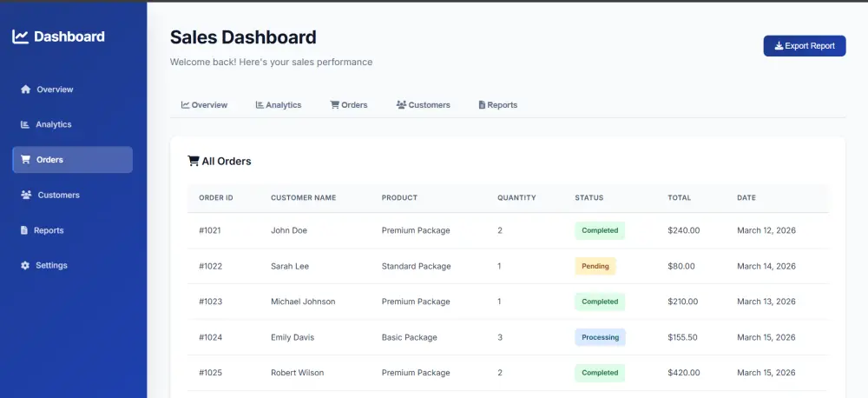The height and width of the screenshot is (398, 868).
Task: Click the Processing badge for Emily Davis
Action: (x=600, y=337)
